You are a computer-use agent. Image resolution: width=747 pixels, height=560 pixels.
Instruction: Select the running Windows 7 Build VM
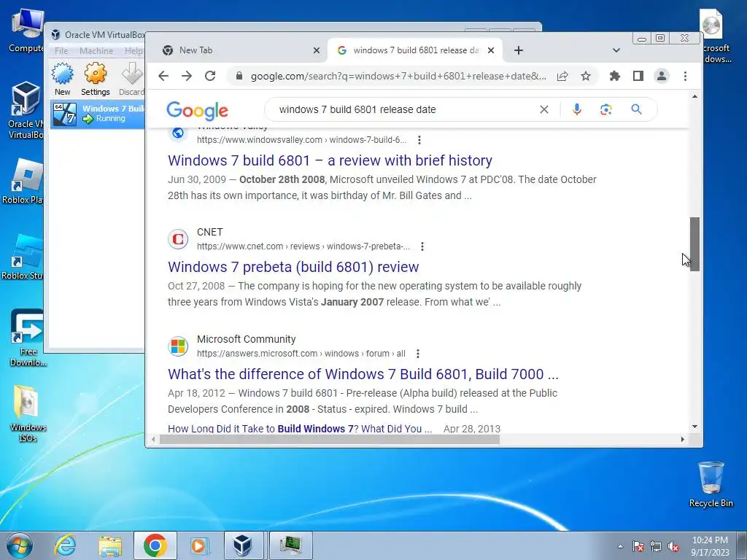tap(98, 114)
